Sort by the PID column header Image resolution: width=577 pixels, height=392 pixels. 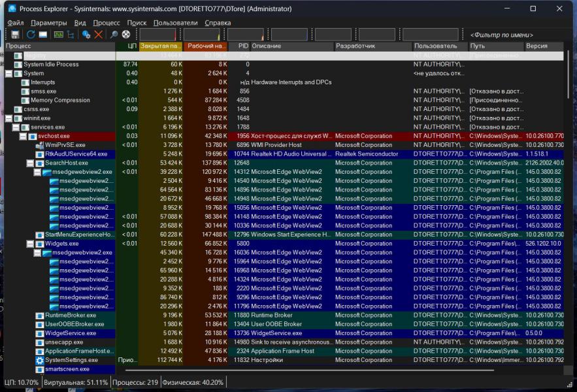pos(242,46)
